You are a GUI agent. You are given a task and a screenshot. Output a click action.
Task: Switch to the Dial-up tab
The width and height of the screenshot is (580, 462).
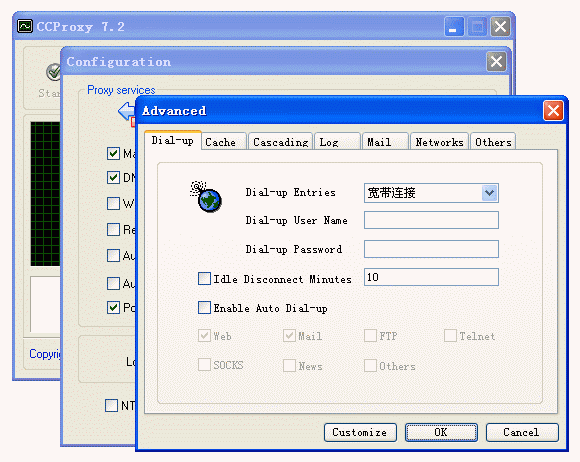click(x=173, y=141)
